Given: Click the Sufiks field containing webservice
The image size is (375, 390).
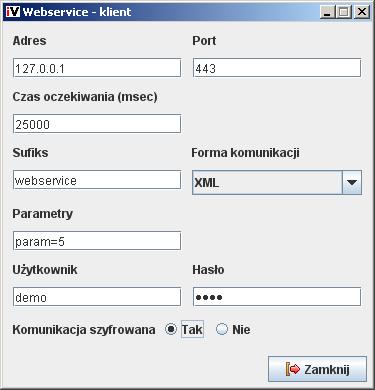Looking at the screenshot, I should 97,180.
